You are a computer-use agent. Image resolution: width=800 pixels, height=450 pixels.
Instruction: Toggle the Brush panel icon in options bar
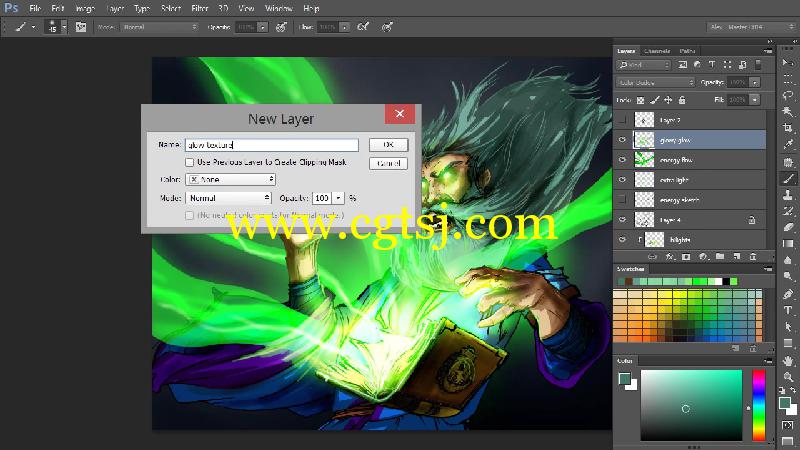point(81,27)
